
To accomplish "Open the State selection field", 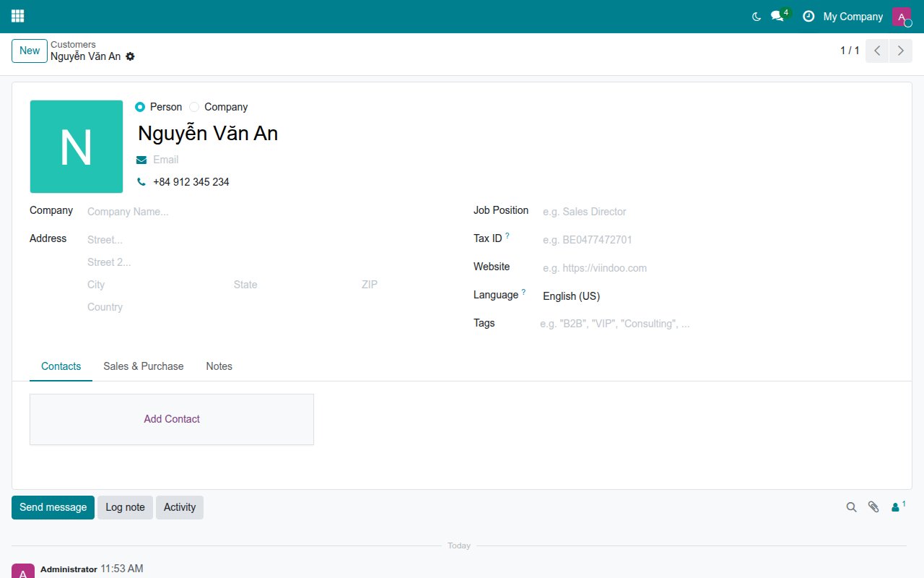I will coord(292,285).
